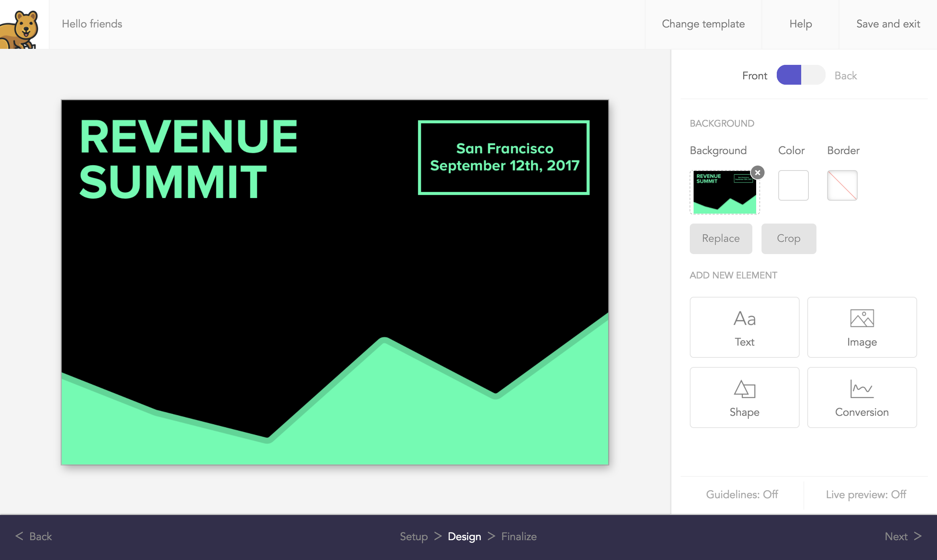The image size is (937, 560).
Task: Open the white background Color swatch
Action: [x=793, y=185]
